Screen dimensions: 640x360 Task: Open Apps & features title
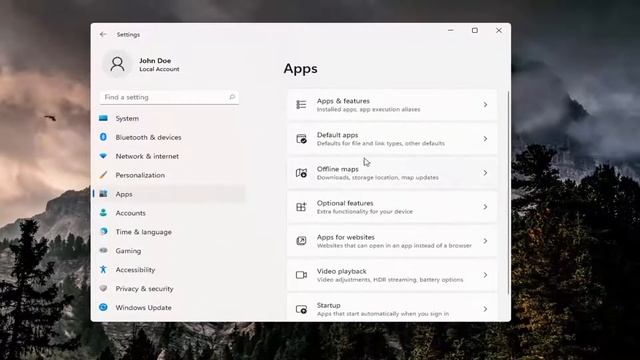coord(343,101)
